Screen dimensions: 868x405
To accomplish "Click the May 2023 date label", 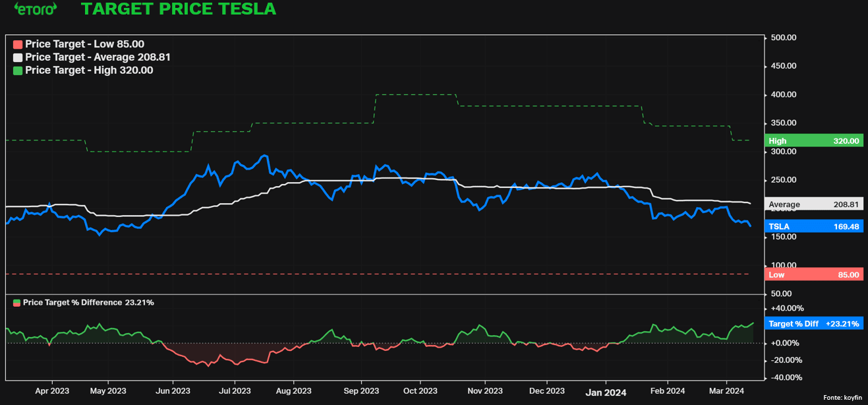I will 107,390.
